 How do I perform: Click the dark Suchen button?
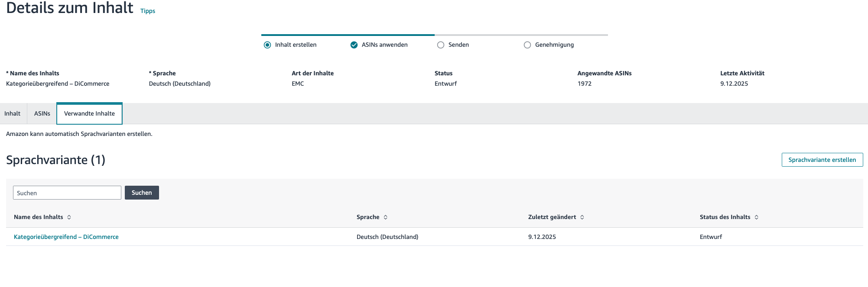pos(142,193)
